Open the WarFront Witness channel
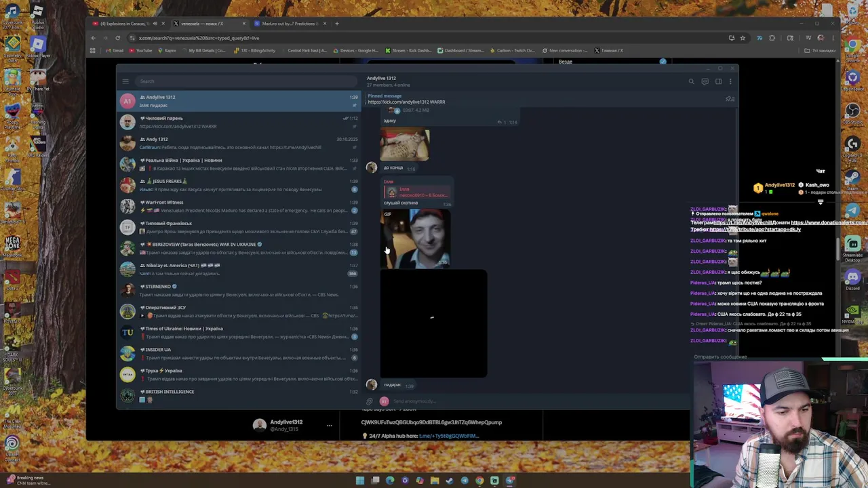The image size is (868, 488). click(239, 206)
